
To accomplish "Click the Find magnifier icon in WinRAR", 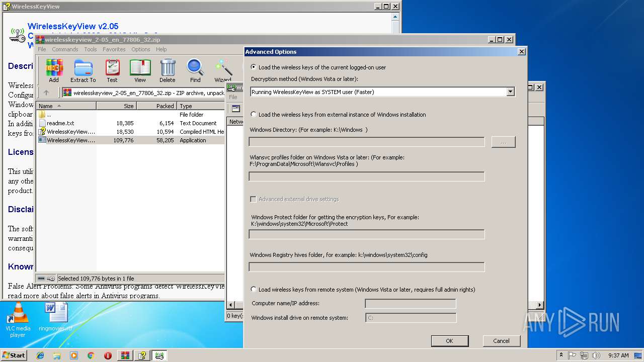I will click(195, 71).
